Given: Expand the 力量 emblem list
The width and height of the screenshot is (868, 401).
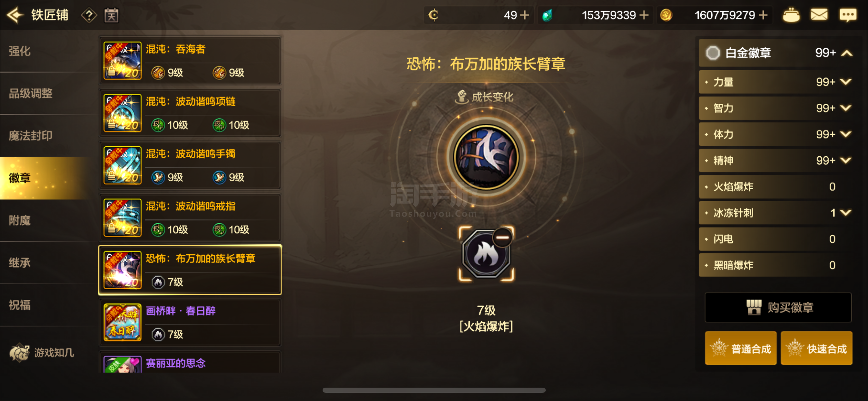Looking at the screenshot, I should (x=846, y=82).
